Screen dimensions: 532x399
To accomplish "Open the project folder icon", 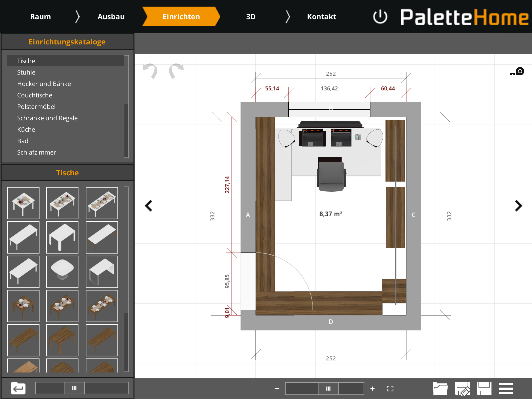I will [x=440, y=389].
